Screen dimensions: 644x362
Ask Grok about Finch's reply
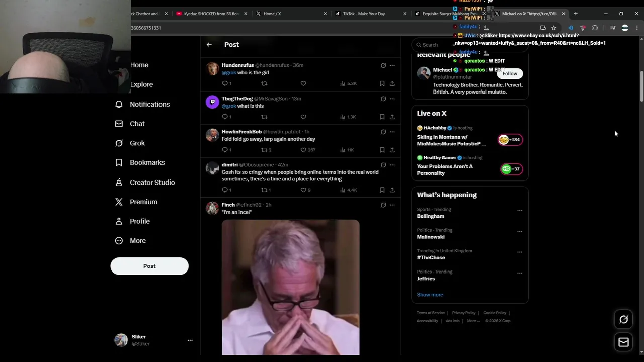[x=383, y=205]
